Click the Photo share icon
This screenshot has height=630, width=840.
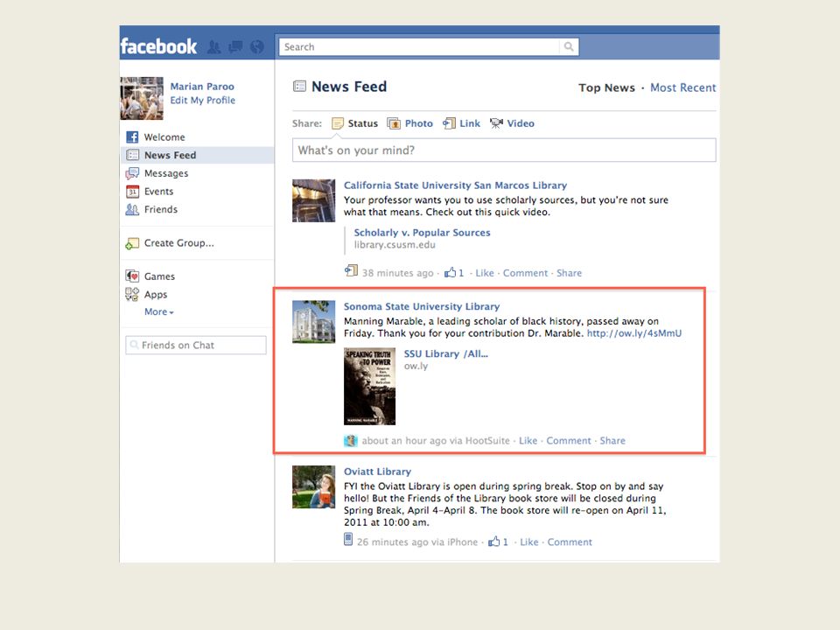pos(394,123)
